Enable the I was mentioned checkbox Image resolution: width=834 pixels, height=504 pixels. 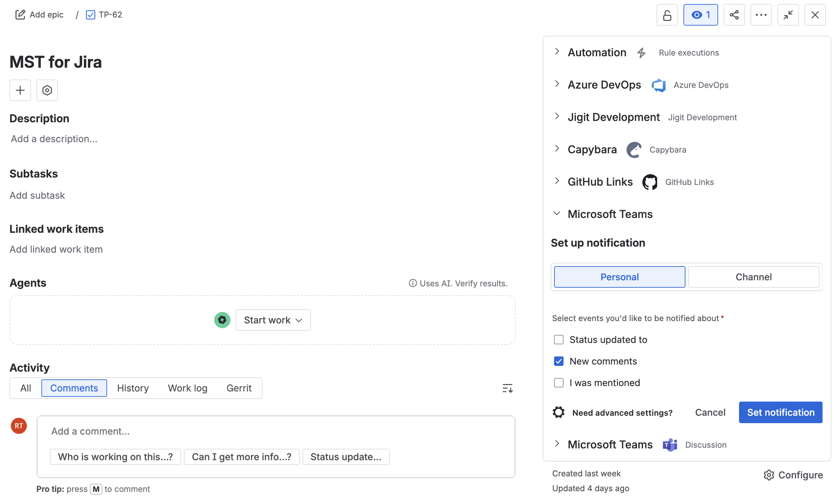click(x=558, y=383)
